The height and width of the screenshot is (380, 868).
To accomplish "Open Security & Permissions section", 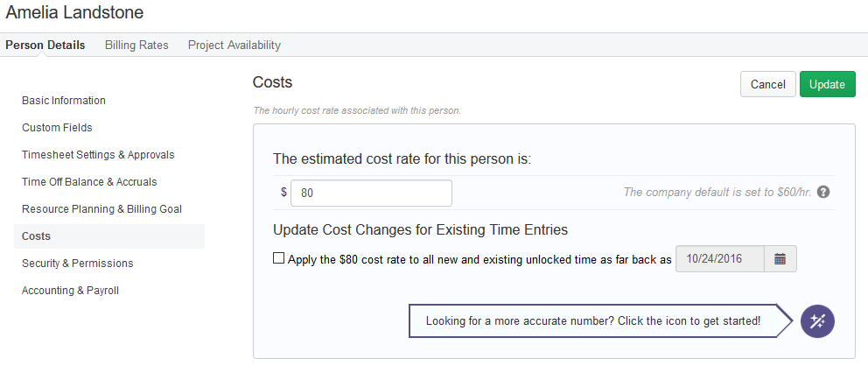I will click(x=78, y=264).
